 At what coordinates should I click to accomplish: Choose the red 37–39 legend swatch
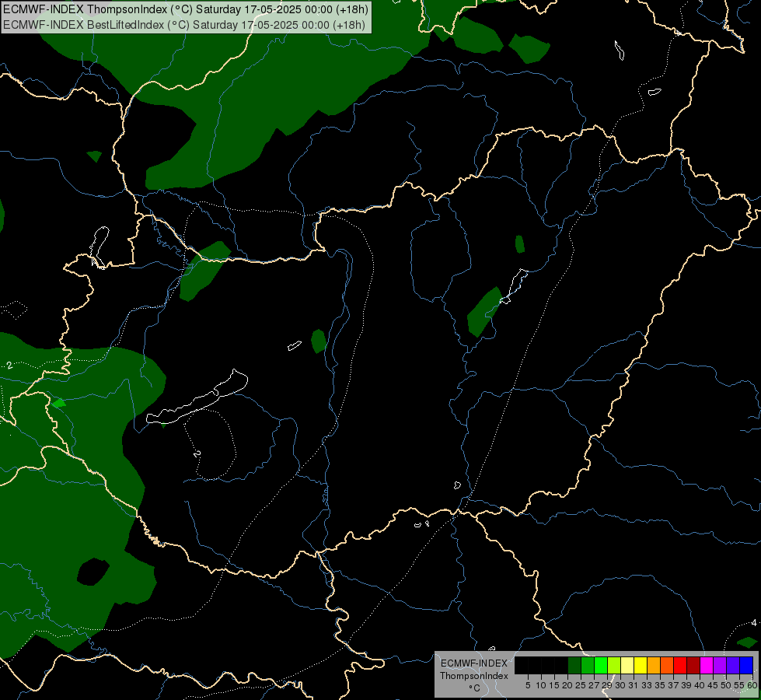(680, 666)
